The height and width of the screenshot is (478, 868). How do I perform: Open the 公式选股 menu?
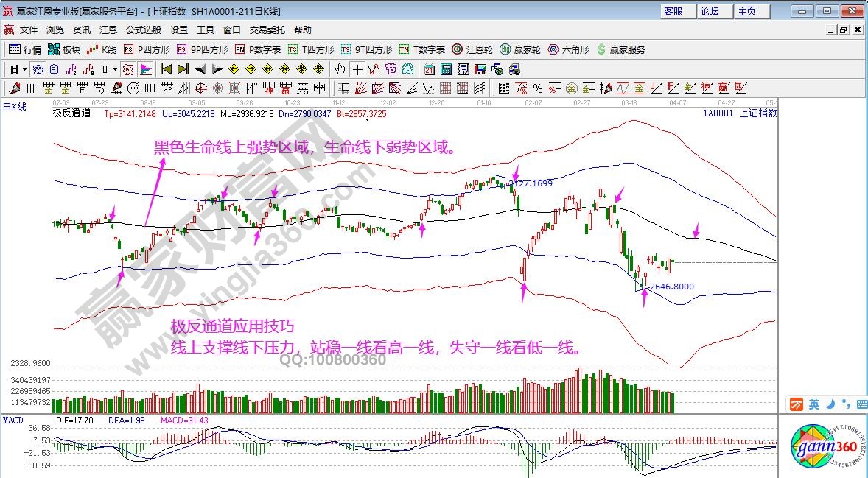(143, 30)
